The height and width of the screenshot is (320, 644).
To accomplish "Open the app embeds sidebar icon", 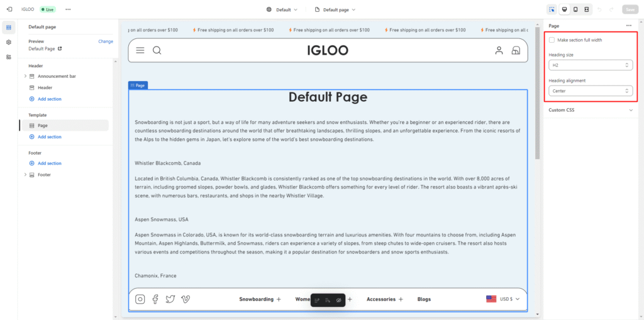I will coord(9,57).
